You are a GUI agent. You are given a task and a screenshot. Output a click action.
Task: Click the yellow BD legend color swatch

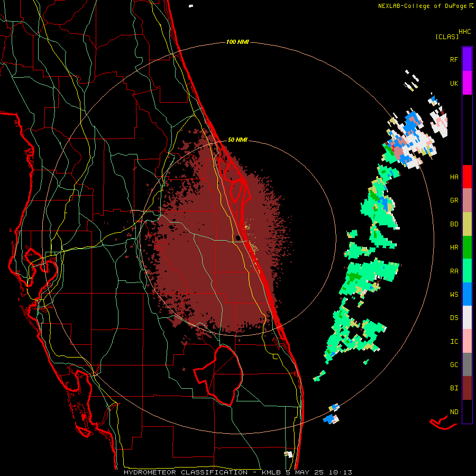pos(467,224)
